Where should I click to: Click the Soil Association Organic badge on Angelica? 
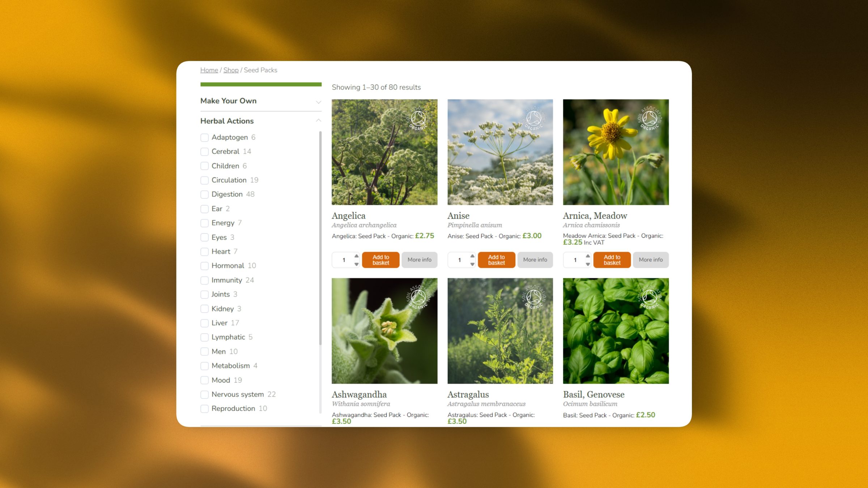pos(418,119)
